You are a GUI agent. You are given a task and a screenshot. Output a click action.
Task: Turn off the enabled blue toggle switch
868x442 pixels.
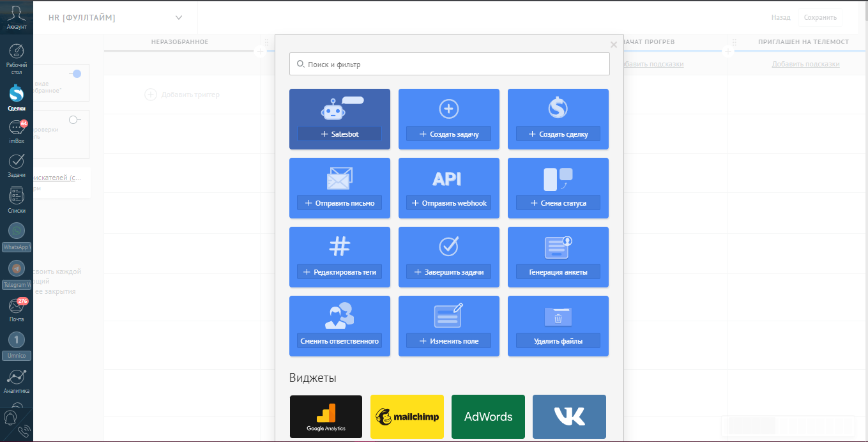[75, 74]
